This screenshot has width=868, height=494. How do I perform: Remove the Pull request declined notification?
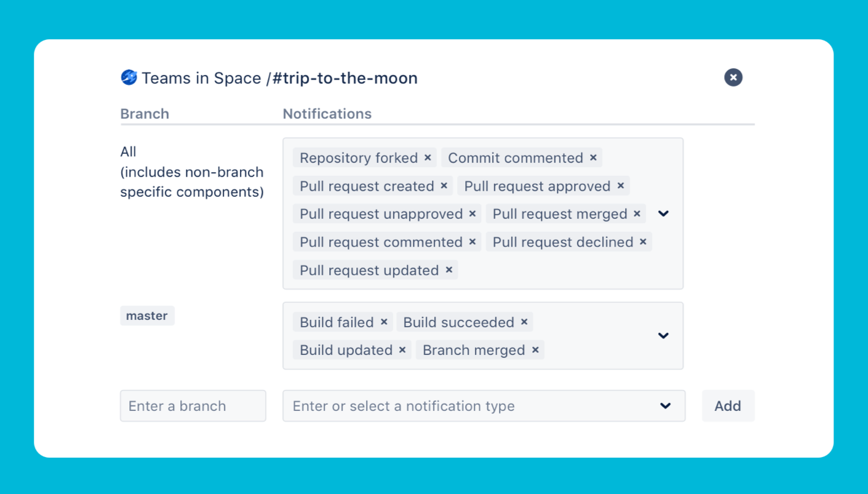pyautogui.click(x=643, y=242)
